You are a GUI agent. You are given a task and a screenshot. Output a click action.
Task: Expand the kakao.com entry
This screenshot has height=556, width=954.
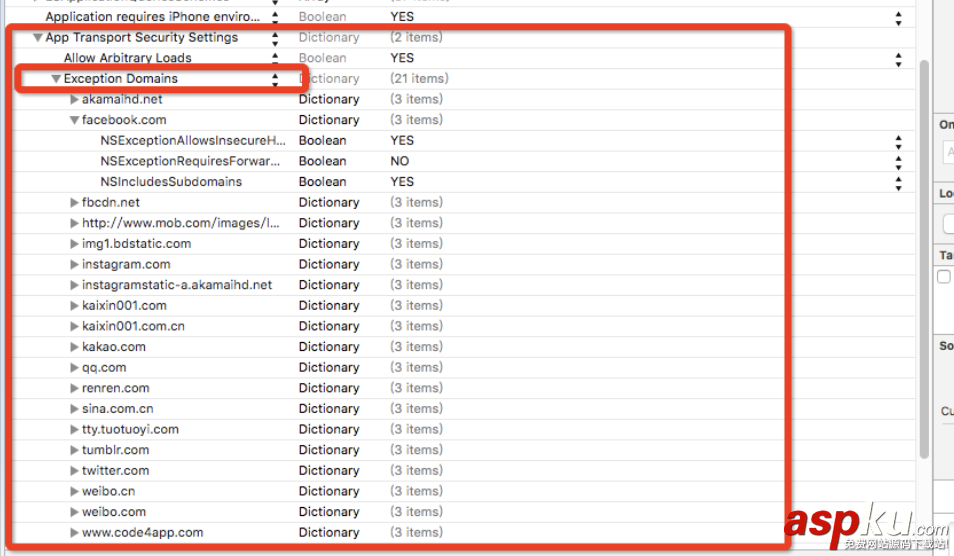click(74, 347)
